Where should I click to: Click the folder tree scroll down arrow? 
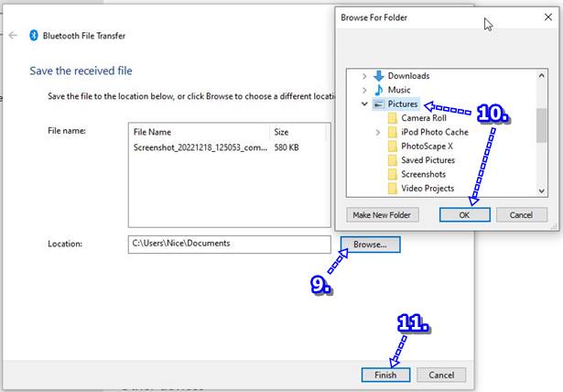click(541, 191)
